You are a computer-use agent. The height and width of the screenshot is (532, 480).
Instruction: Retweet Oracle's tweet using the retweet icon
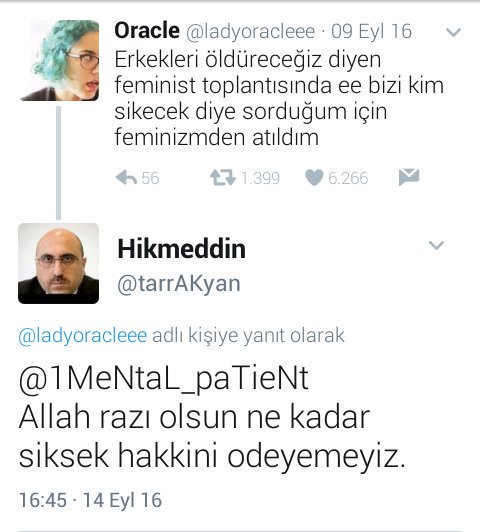pos(223,177)
